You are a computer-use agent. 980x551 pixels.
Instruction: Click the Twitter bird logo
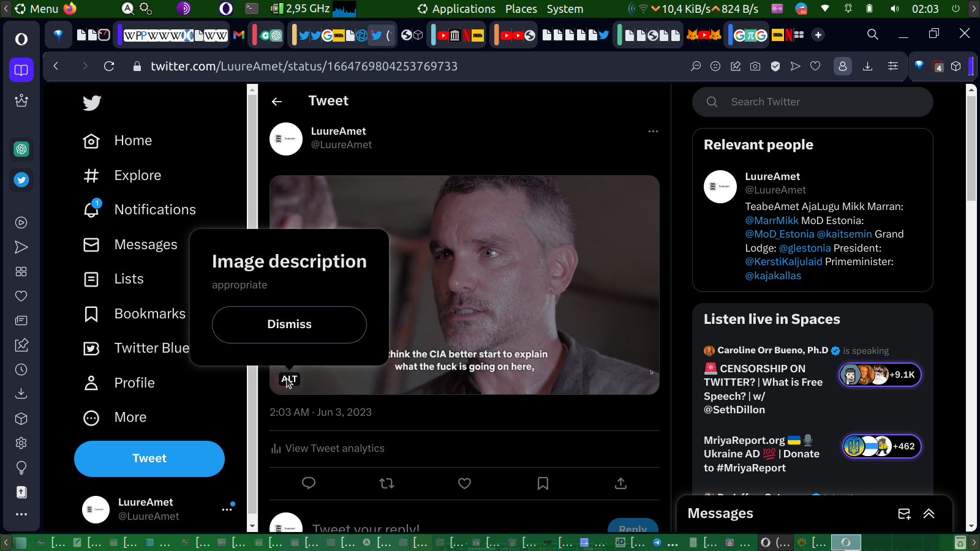[x=92, y=103]
